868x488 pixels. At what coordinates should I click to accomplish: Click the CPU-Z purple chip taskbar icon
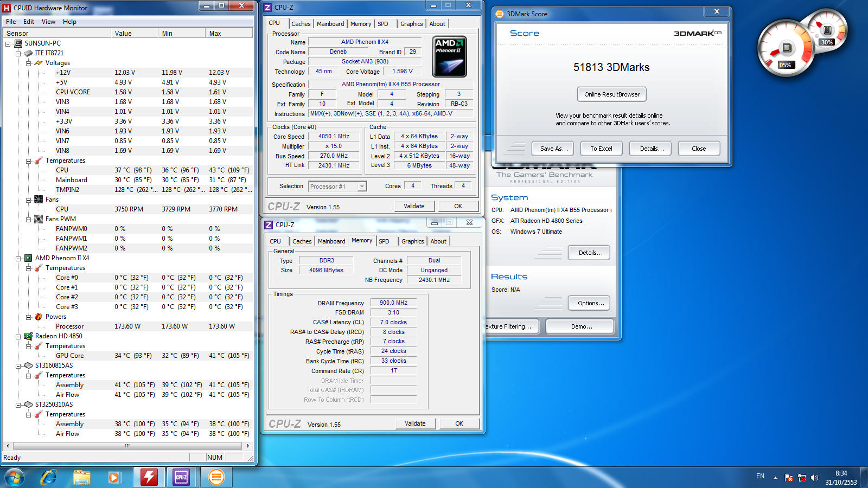(181, 477)
